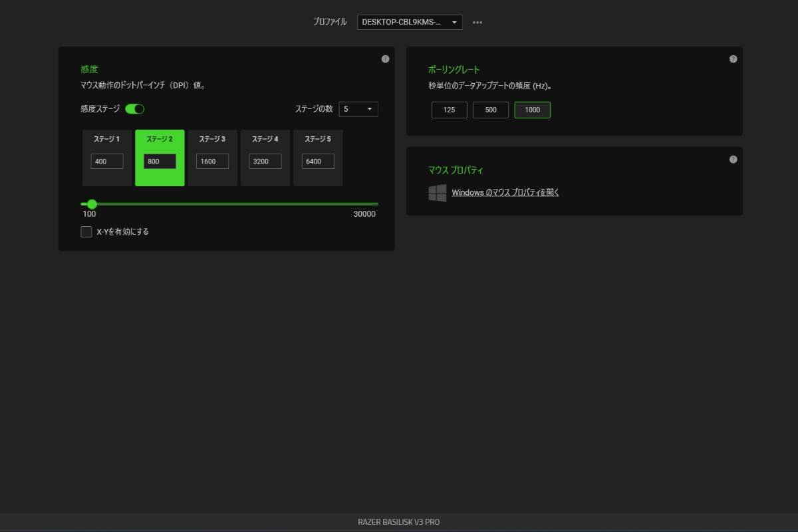Click the 30000 slider maximum label
The image size is (798, 532).
coord(364,214)
